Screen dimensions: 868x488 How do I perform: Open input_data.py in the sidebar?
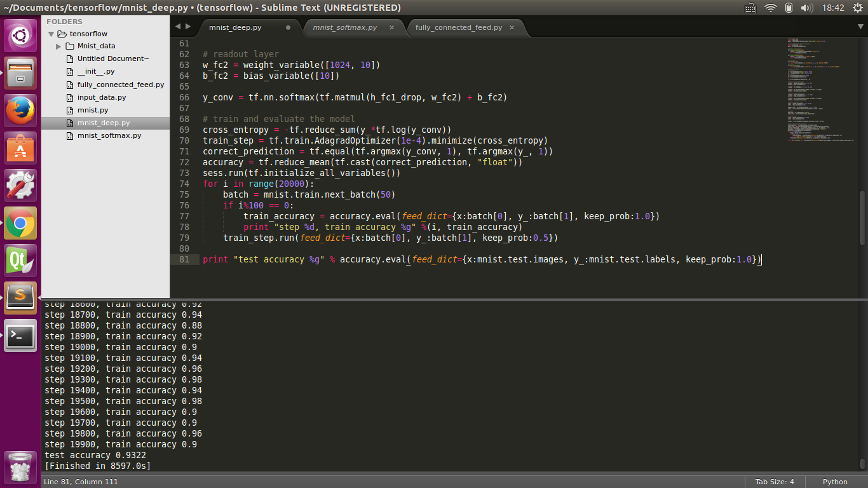coord(102,97)
